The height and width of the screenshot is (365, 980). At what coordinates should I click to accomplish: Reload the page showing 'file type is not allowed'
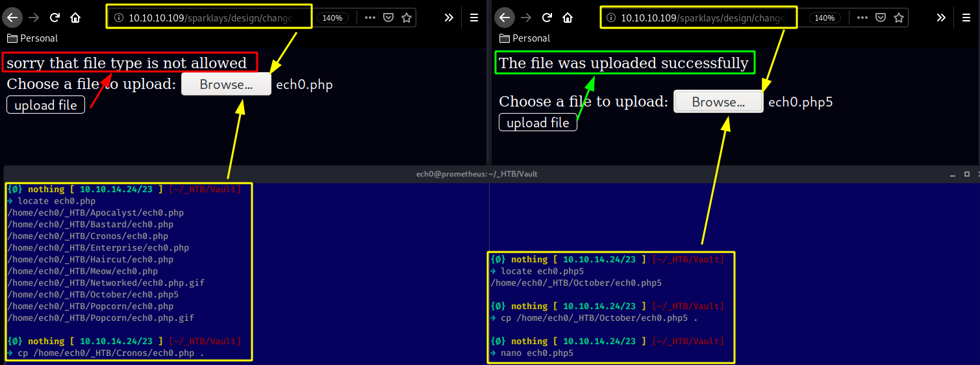tap(55, 18)
